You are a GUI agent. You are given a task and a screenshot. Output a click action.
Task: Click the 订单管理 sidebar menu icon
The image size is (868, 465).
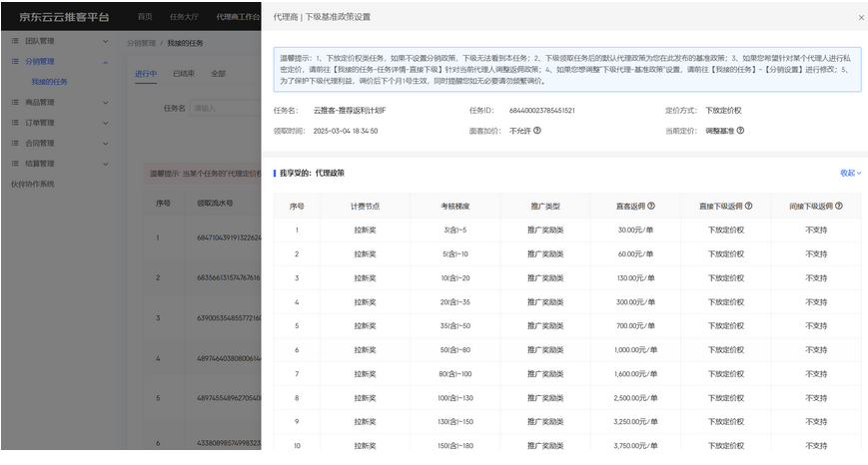(15, 123)
